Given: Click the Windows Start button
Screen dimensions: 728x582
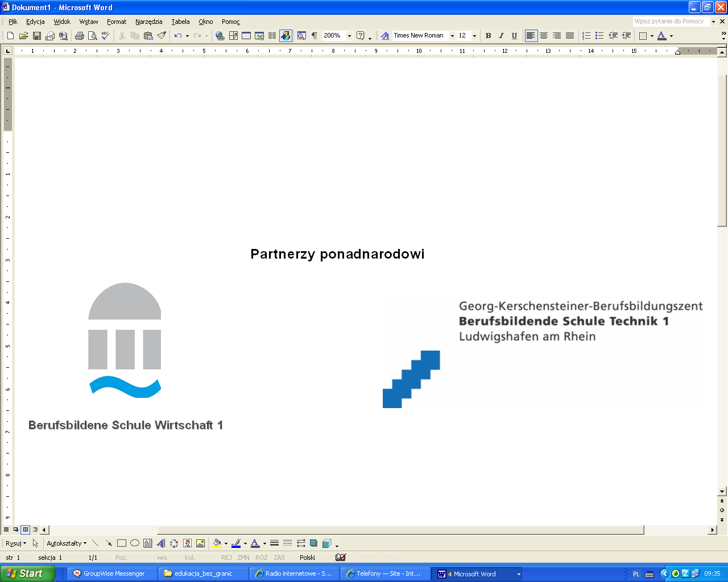Looking at the screenshot, I should point(27,573).
